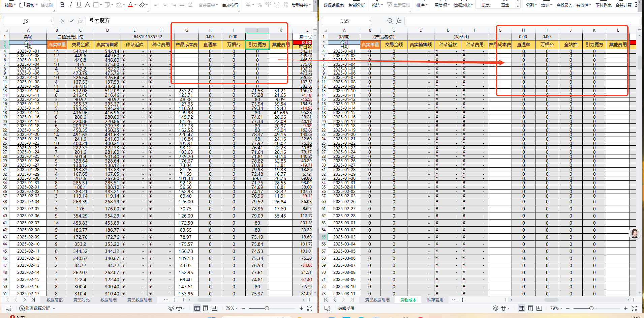644x318 pixels.
Task: Click the zoom magnifier icon beside Q65 box
Action: click(x=390, y=21)
